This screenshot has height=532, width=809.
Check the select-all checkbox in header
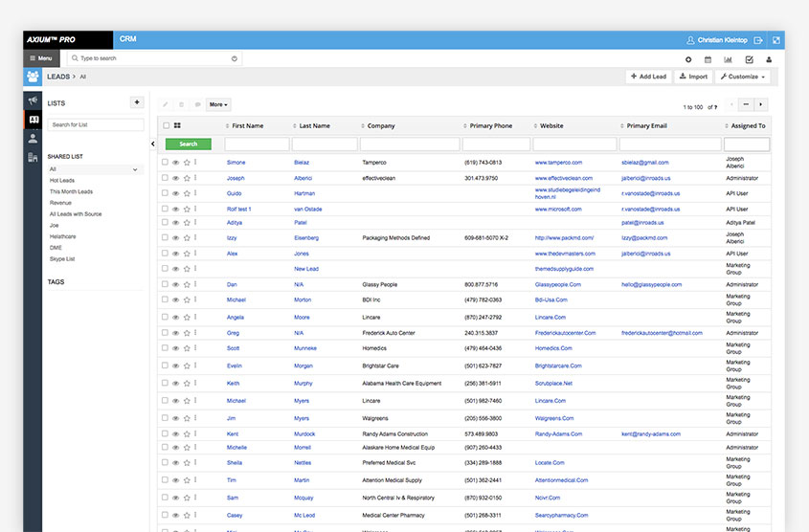click(x=167, y=125)
